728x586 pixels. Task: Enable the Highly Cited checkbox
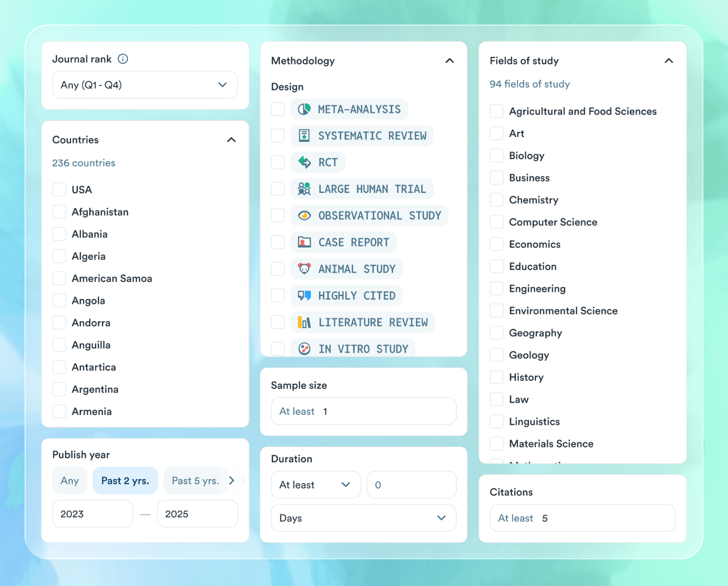pos(278,295)
